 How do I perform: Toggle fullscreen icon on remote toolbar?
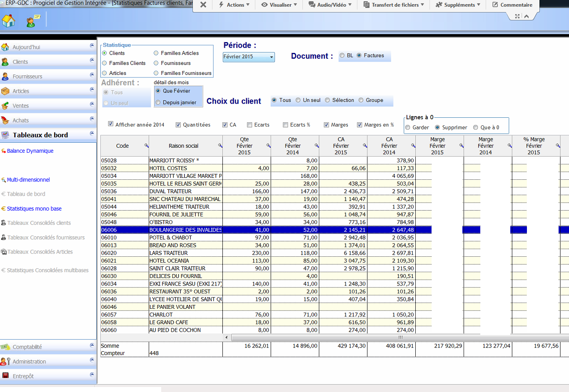517,16
